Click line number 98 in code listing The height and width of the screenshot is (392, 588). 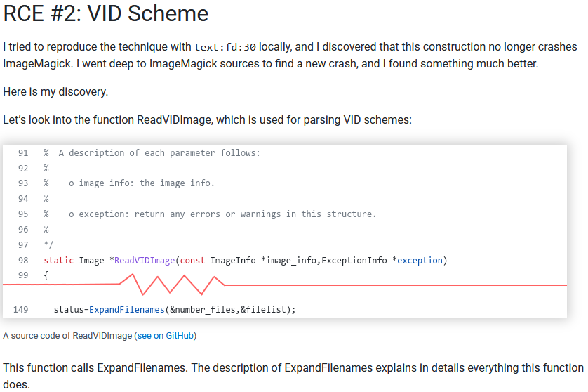pos(23,260)
